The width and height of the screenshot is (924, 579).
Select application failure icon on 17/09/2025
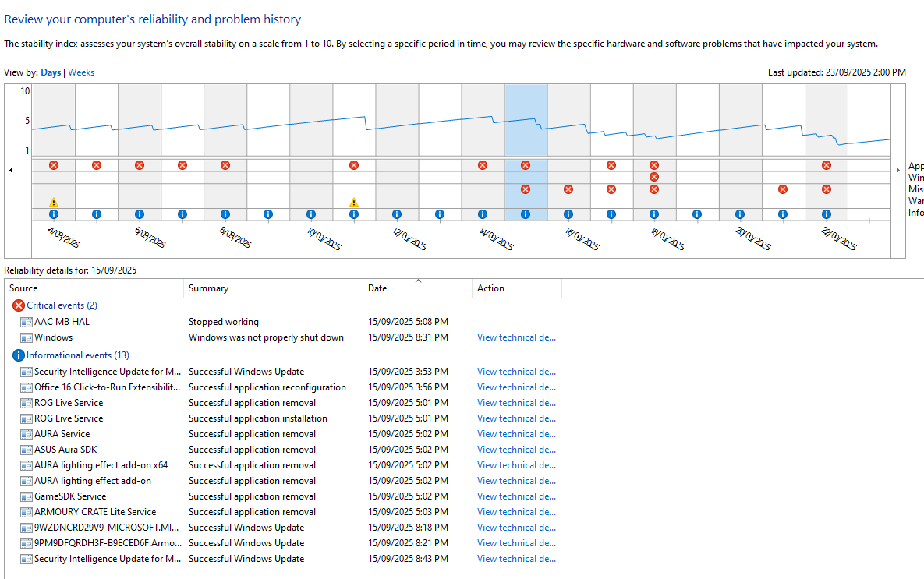coord(611,165)
